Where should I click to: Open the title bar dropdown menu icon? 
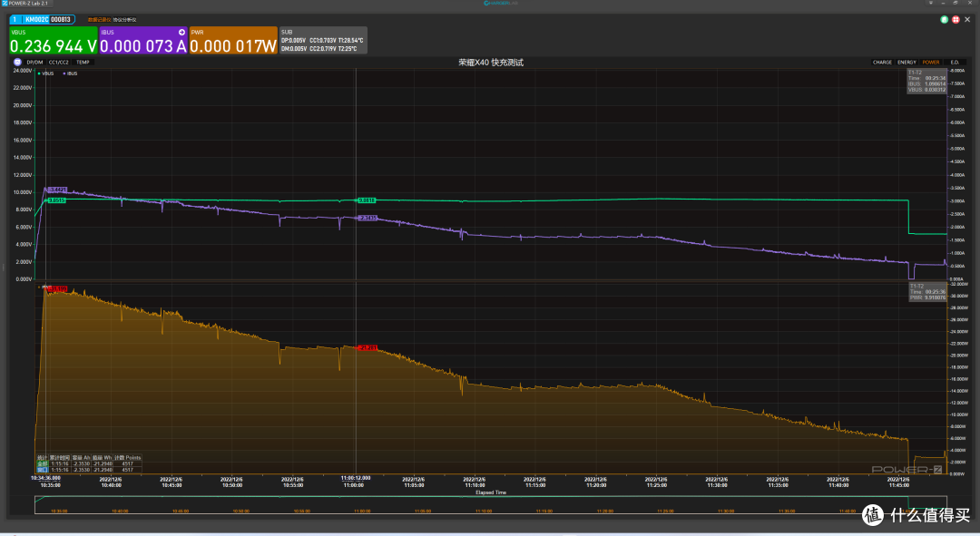931,3
